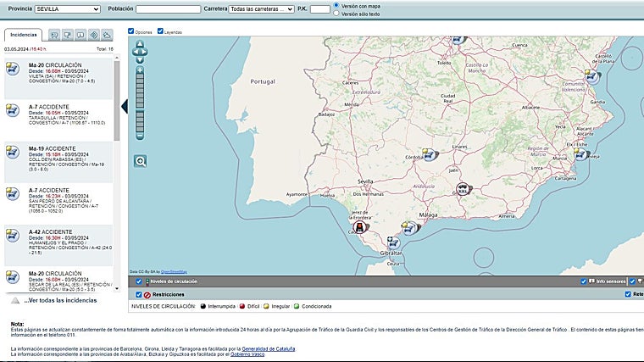Click incident list scrollbar down arrow
This screenshot has height=362, width=644.
[117, 289]
